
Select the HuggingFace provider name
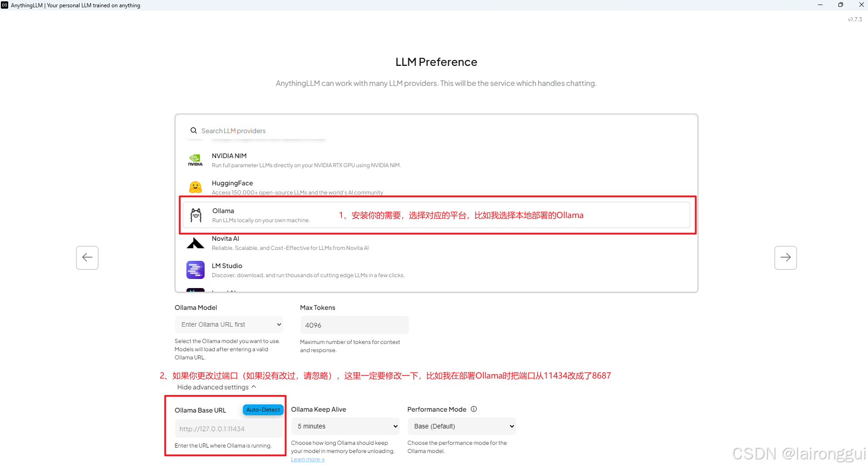(x=232, y=183)
